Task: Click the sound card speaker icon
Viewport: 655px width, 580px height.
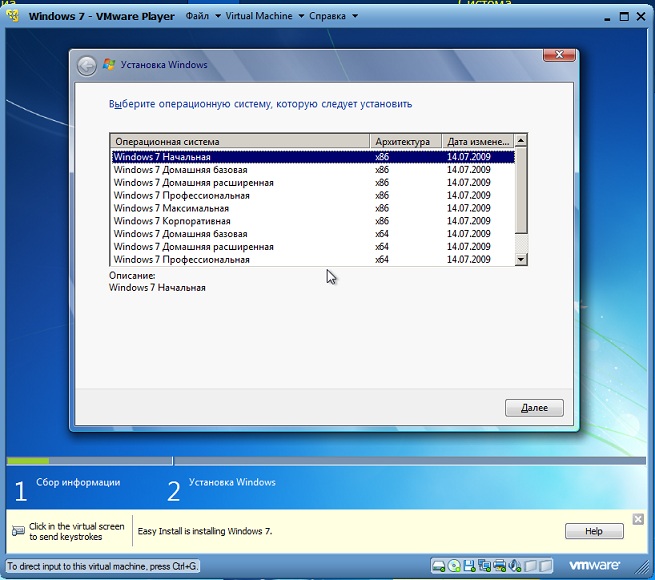Action: click(x=514, y=566)
